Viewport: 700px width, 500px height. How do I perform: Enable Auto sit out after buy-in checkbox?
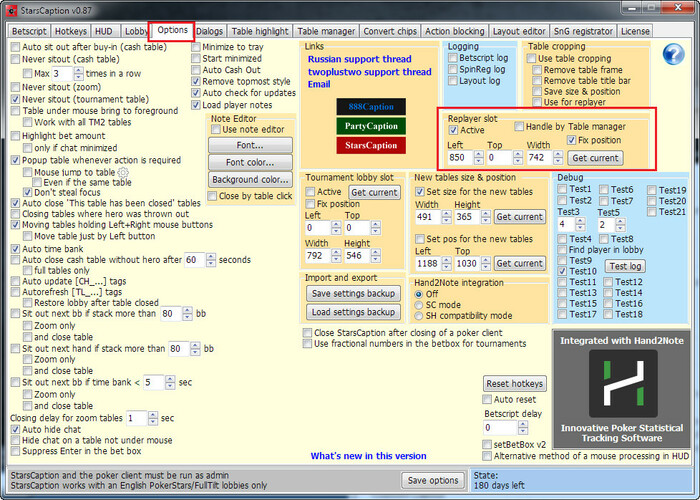[16, 47]
